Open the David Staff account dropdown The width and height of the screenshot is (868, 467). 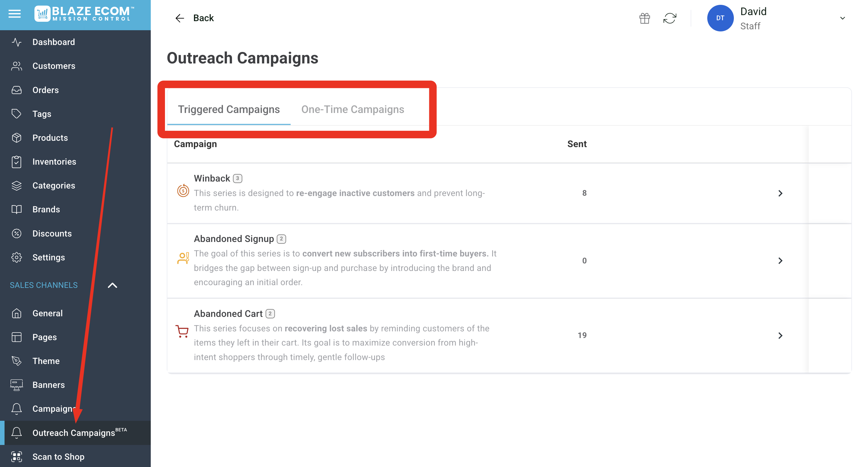coord(842,18)
